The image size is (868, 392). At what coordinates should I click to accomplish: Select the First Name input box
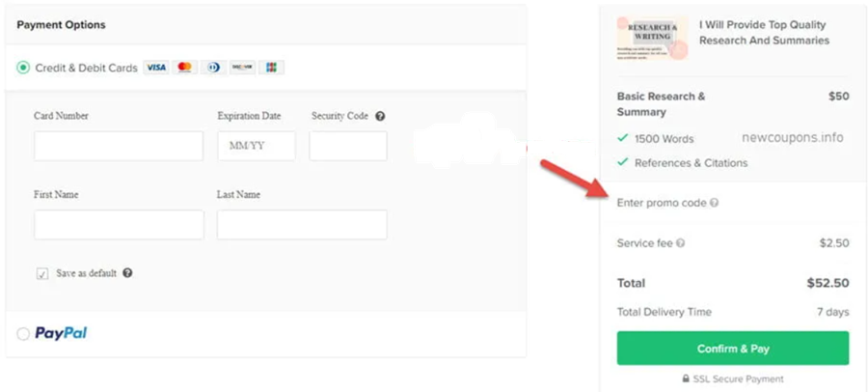tap(119, 225)
